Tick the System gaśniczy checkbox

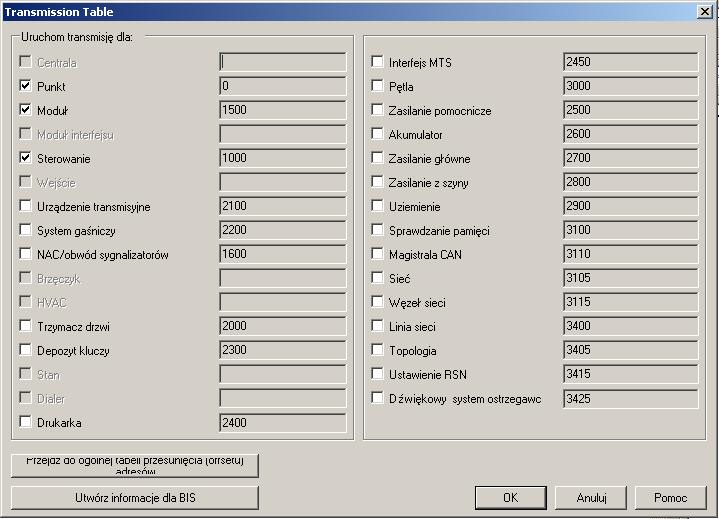click(26, 229)
